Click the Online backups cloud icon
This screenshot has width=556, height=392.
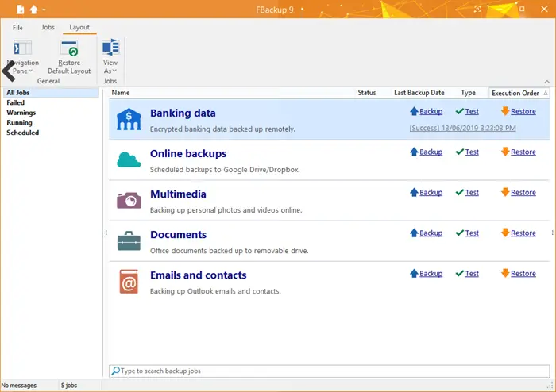(129, 159)
